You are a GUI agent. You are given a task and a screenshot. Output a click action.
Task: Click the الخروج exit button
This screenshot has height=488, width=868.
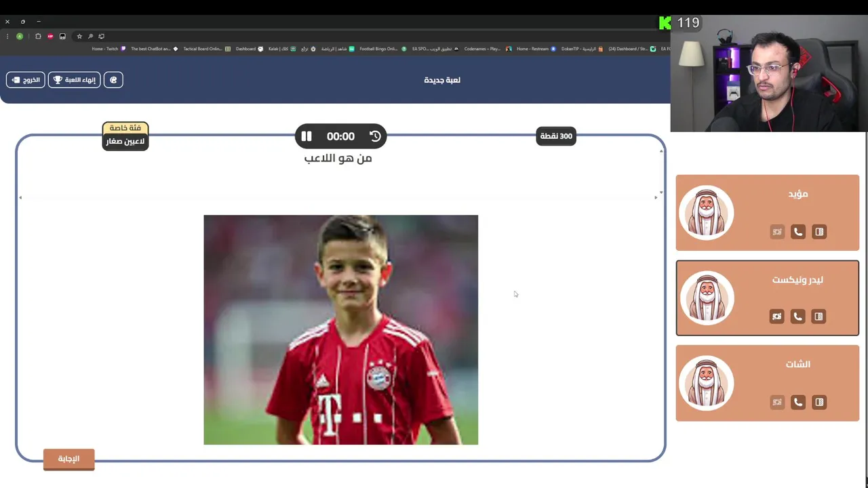pyautogui.click(x=26, y=80)
